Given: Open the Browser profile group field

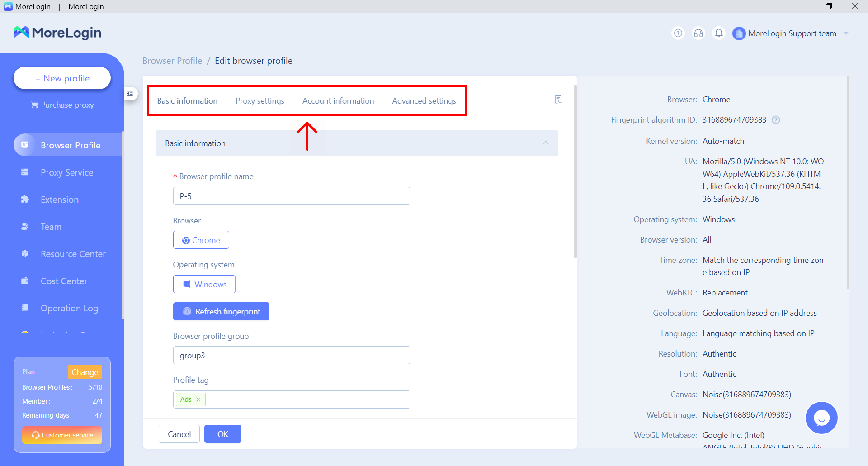Looking at the screenshot, I should 292,355.
